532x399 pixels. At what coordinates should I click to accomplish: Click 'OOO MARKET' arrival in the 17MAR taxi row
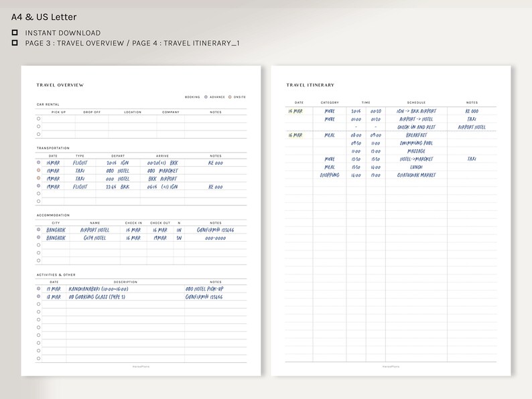pos(163,171)
